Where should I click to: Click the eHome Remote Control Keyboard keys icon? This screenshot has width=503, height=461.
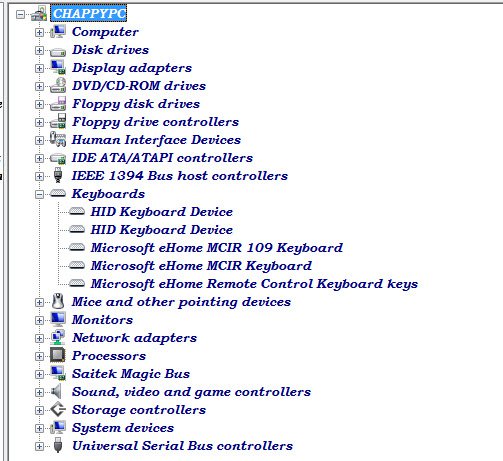[77, 284]
